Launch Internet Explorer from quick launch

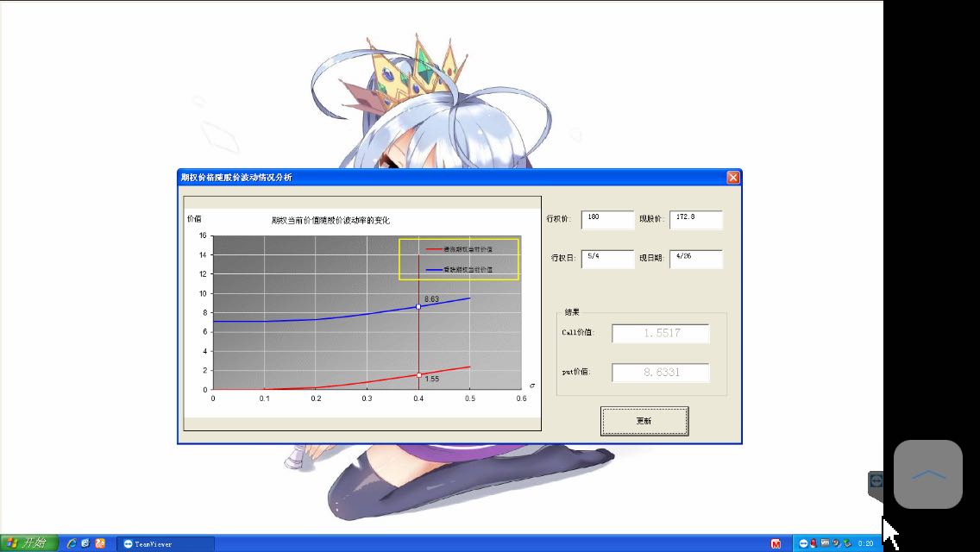72,543
